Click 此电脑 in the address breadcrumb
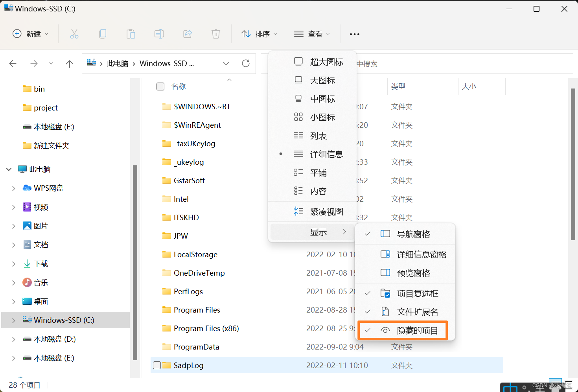The width and height of the screenshot is (578, 392). (x=118, y=63)
